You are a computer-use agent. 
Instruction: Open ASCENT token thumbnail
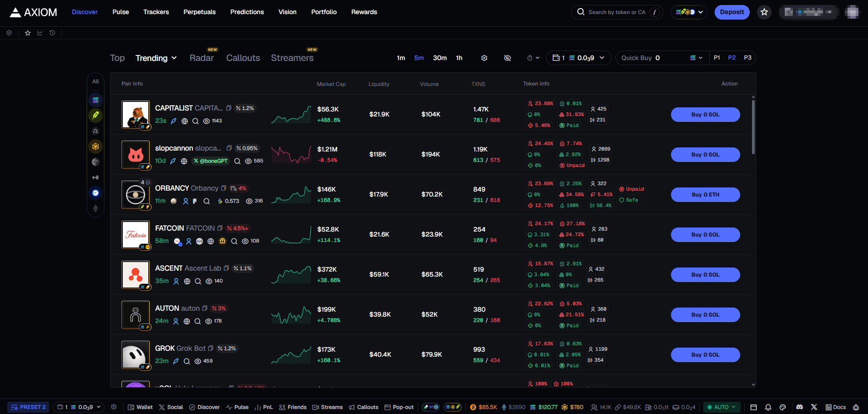click(x=136, y=275)
